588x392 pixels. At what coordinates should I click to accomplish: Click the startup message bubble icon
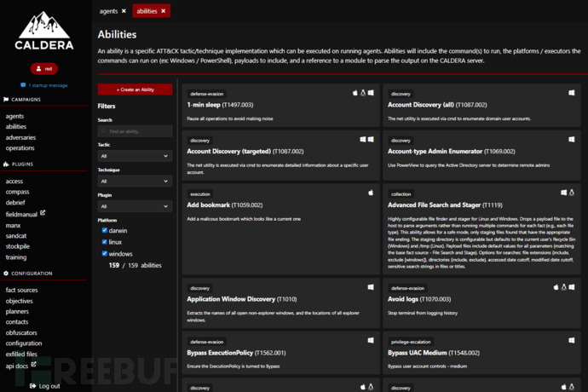[x=24, y=85]
